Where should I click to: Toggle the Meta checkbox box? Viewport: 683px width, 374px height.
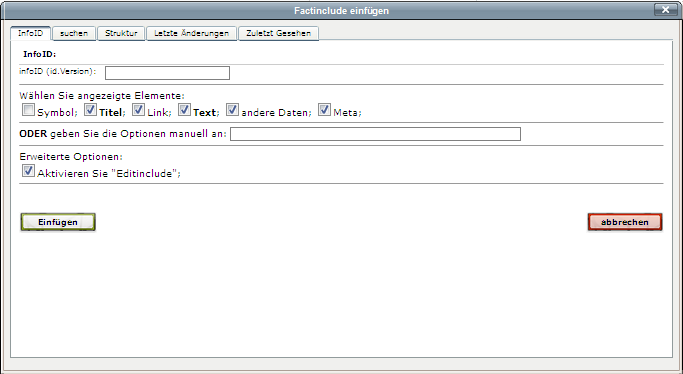[x=324, y=110]
